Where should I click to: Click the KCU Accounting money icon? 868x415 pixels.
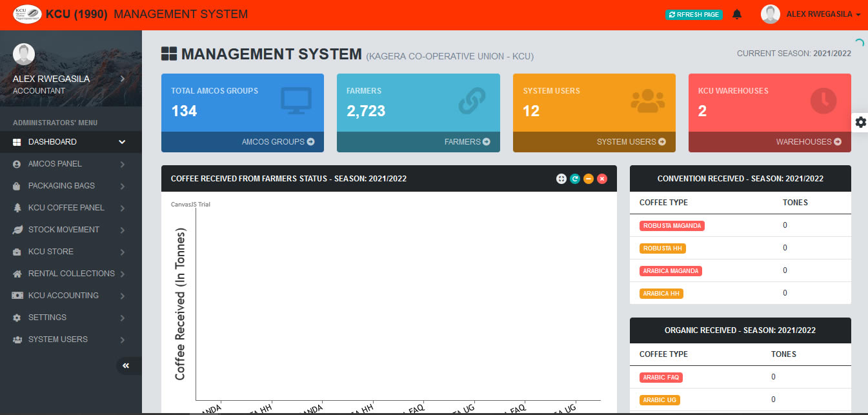point(17,296)
